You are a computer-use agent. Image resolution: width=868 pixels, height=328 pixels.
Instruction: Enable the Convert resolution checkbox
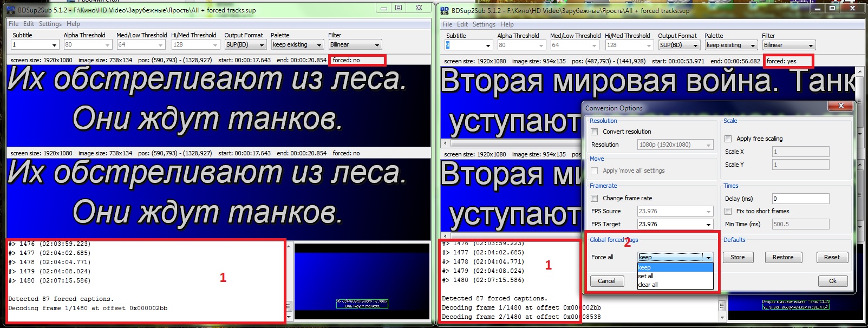tap(595, 132)
